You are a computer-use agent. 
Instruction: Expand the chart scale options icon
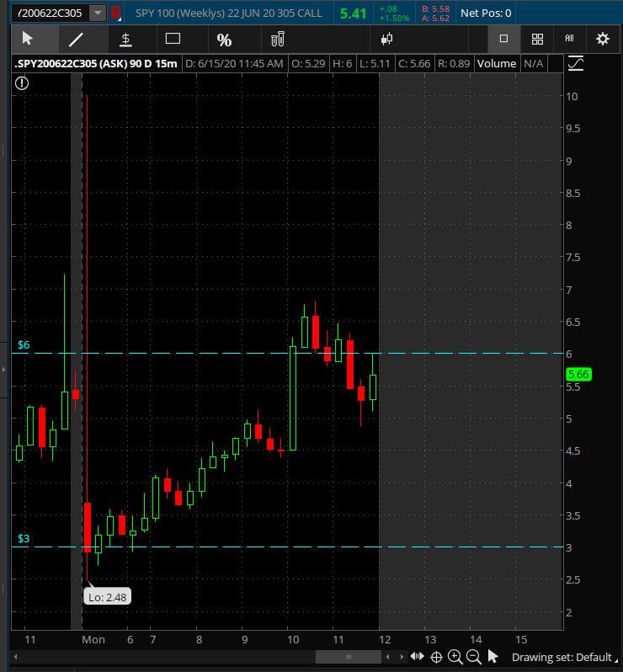(576, 63)
